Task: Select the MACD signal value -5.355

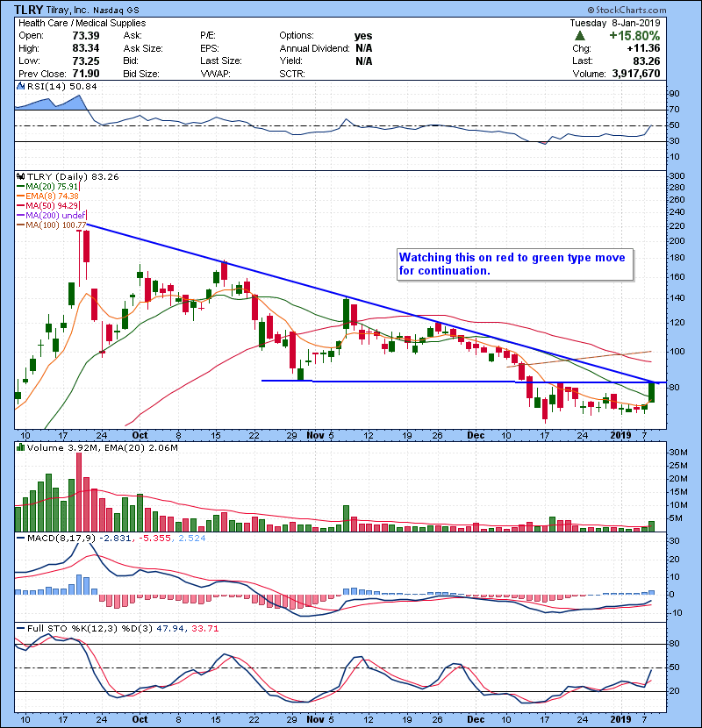Action: pyautogui.click(x=154, y=539)
